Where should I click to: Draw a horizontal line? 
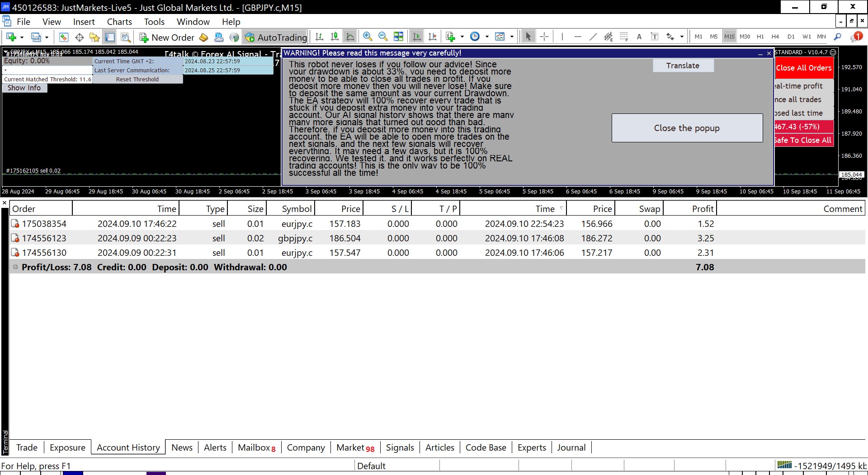(578, 37)
